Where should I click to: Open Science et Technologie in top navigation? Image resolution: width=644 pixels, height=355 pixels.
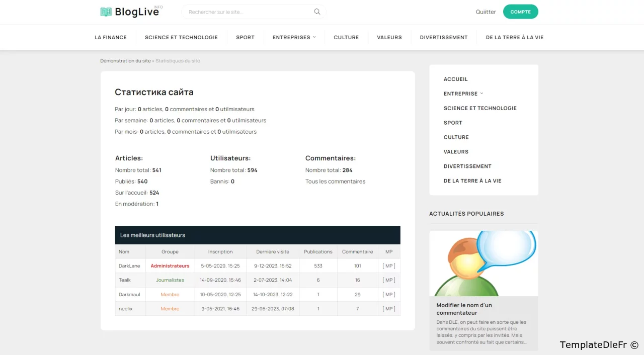pos(181,37)
